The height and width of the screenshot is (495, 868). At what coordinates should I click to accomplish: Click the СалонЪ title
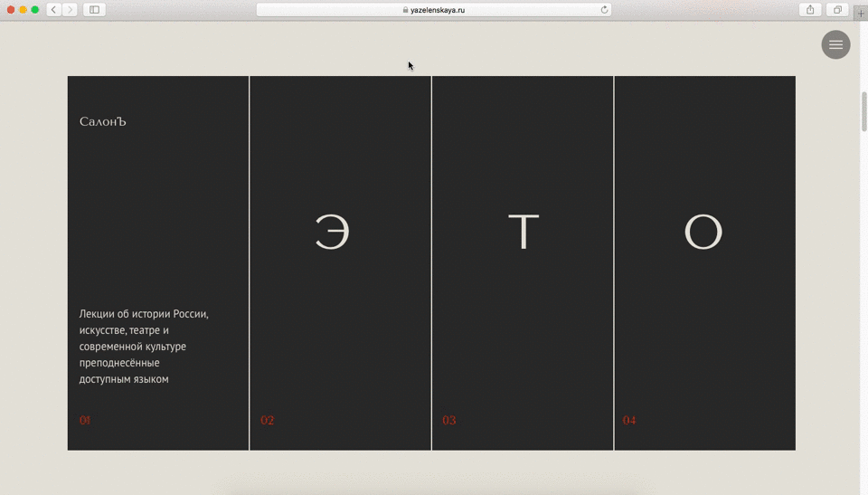click(x=103, y=121)
